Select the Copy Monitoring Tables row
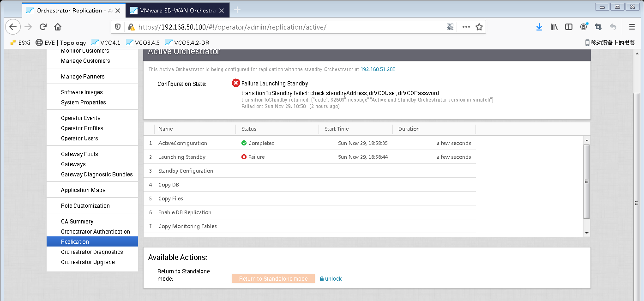The height and width of the screenshot is (301, 644). 310,226
